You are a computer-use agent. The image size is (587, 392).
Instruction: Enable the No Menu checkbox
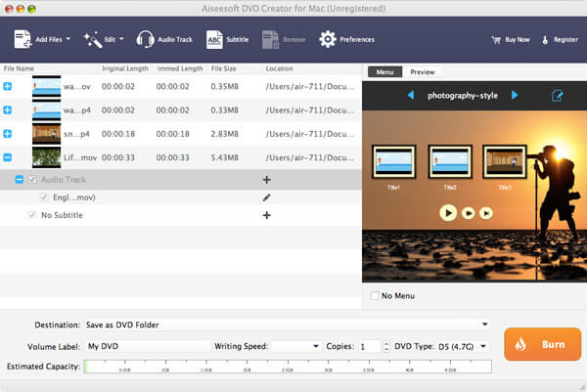[375, 295]
